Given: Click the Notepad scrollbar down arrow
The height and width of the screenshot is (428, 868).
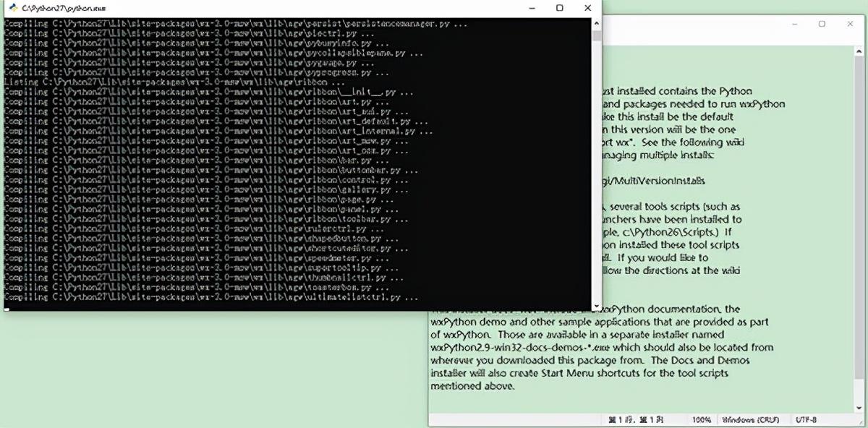Looking at the screenshot, I should click(x=859, y=408).
